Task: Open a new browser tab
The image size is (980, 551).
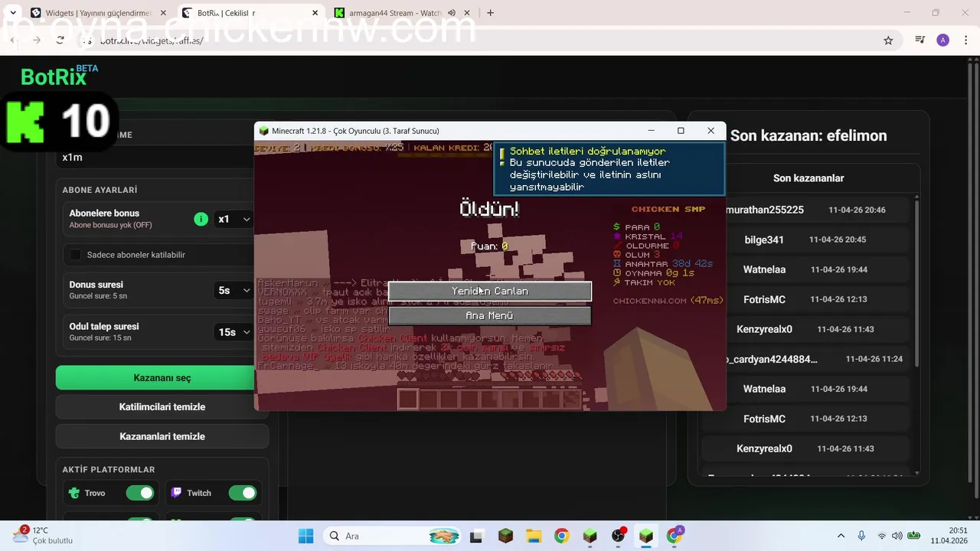Action: [x=490, y=13]
